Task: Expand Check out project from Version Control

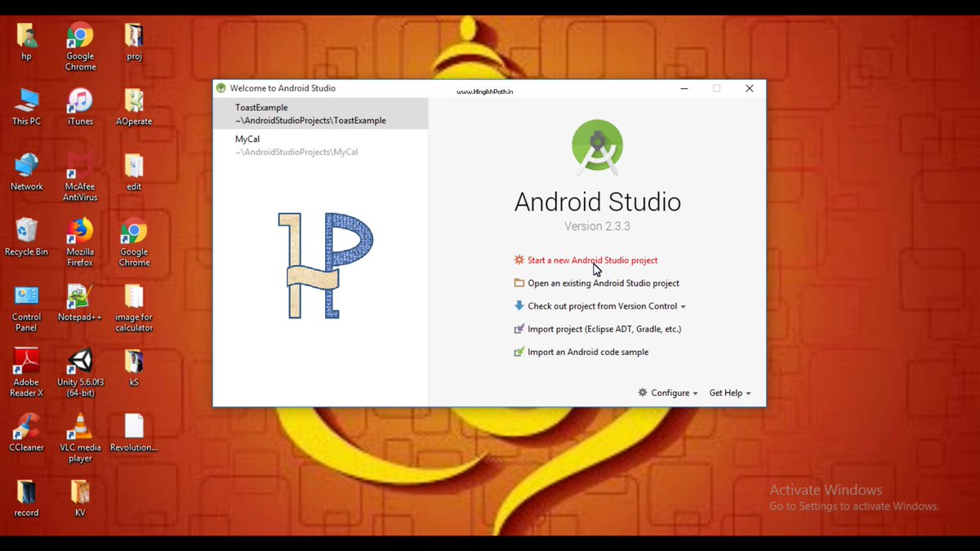Action: tap(599, 306)
